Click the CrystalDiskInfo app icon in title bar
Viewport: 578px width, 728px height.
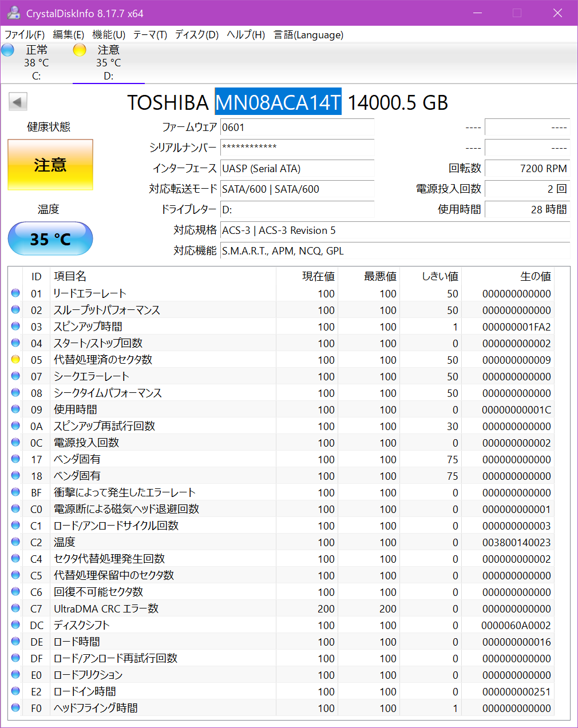[x=14, y=13]
